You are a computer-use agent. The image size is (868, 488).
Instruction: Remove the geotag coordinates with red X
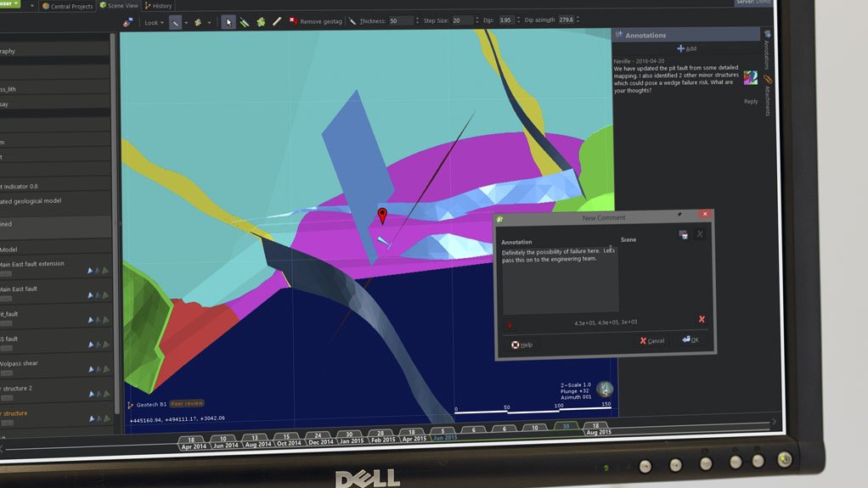[702, 319]
